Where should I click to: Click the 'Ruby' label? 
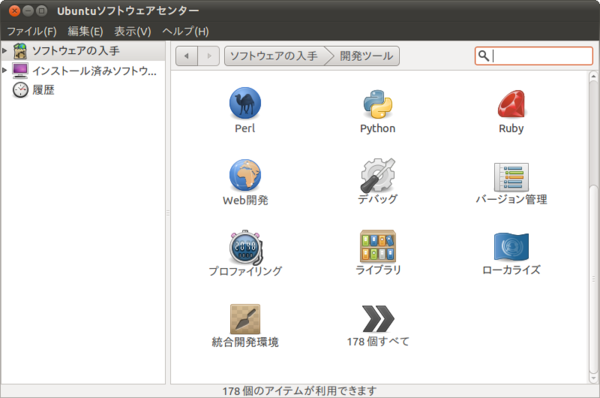(x=511, y=129)
